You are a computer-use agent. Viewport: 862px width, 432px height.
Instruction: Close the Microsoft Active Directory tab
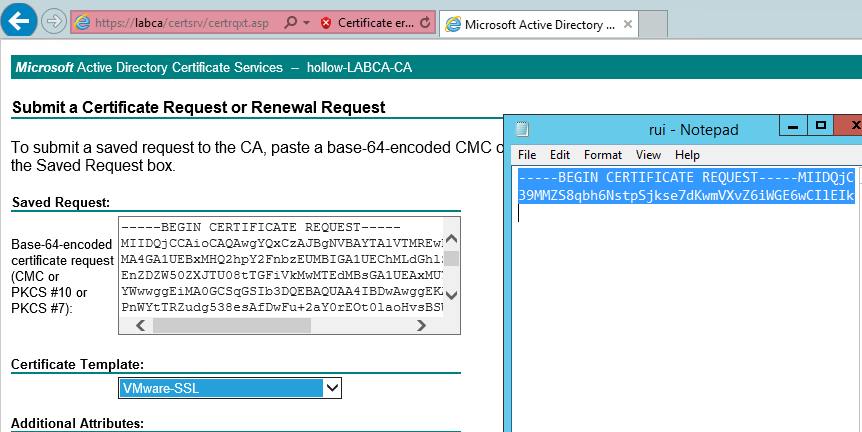(x=626, y=22)
